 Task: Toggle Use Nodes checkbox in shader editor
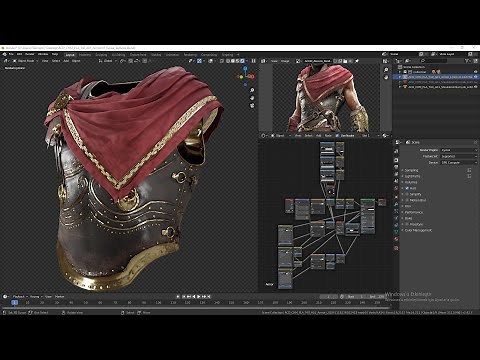pos(337,136)
